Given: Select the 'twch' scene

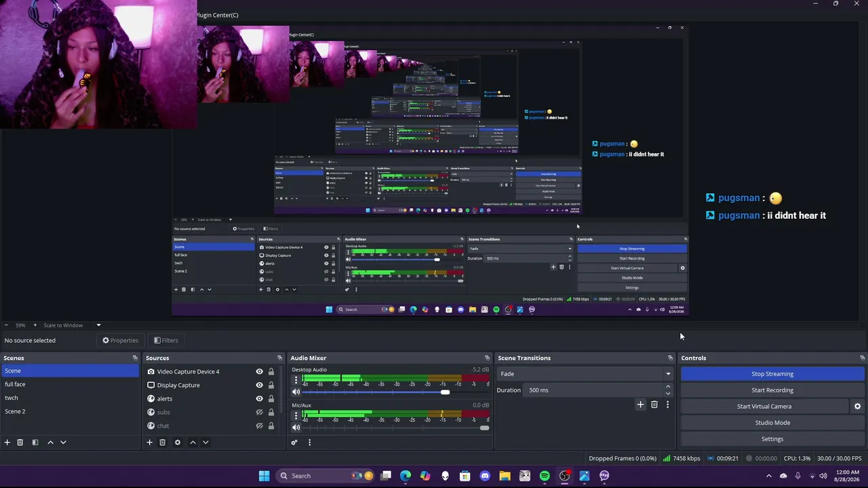Looking at the screenshot, I should tap(69, 398).
